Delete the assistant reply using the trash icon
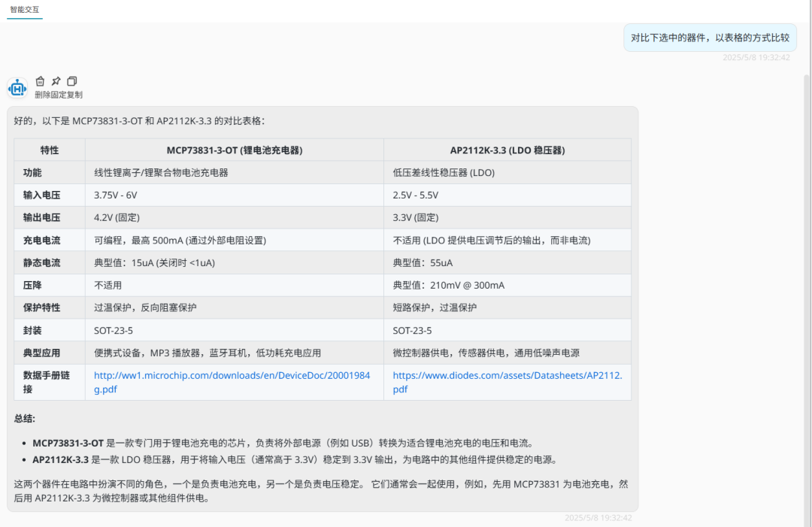The height and width of the screenshot is (527, 812). tap(40, 81)
